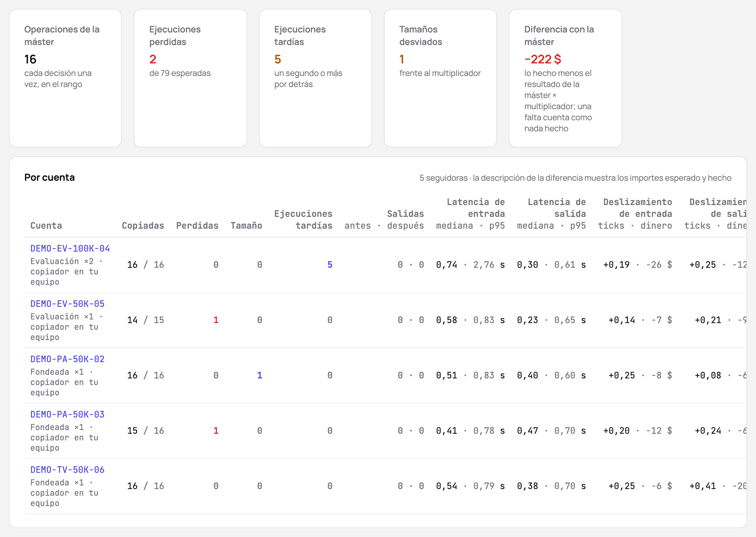Screen dimensions: 756x537
Task: Open account DEMO-EV-100K-04
Action: [x=70, y=249]
